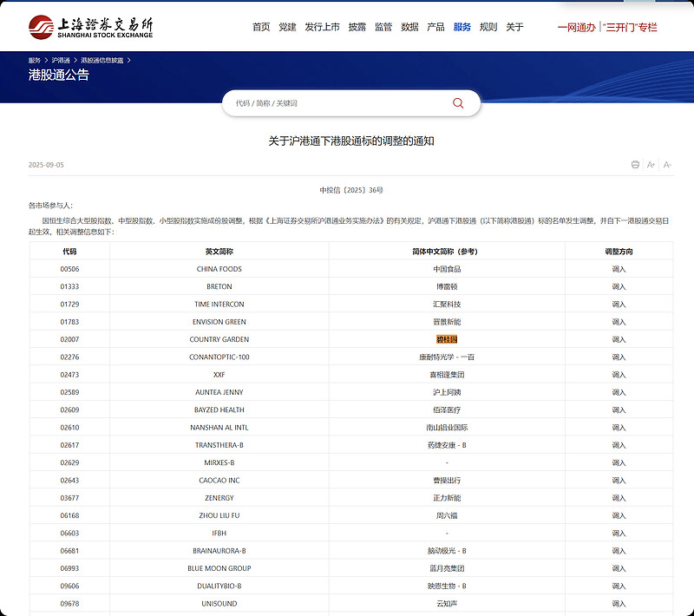Open the 一网通办 link
This screenshot has height=616, width=694.
tap(576, 28)
